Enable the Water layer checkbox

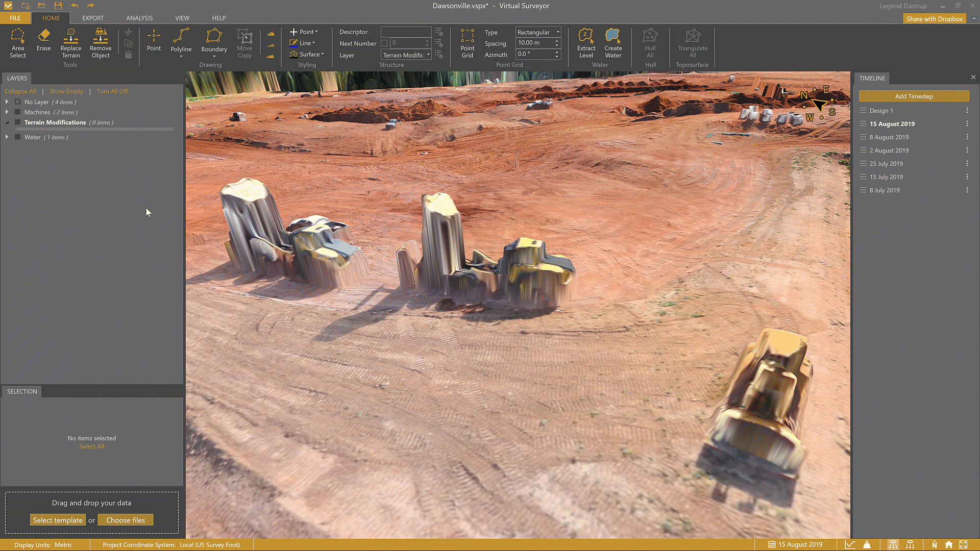18,137
